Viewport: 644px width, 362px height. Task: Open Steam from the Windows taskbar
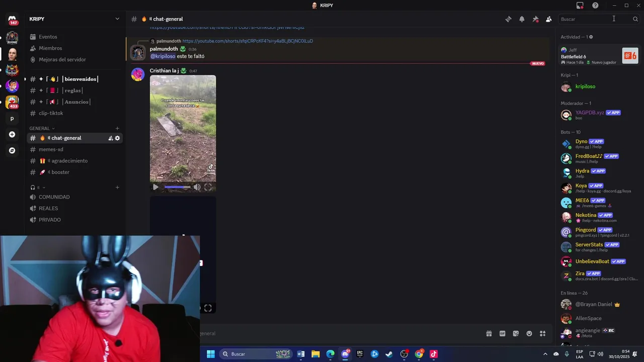point(389,354)
